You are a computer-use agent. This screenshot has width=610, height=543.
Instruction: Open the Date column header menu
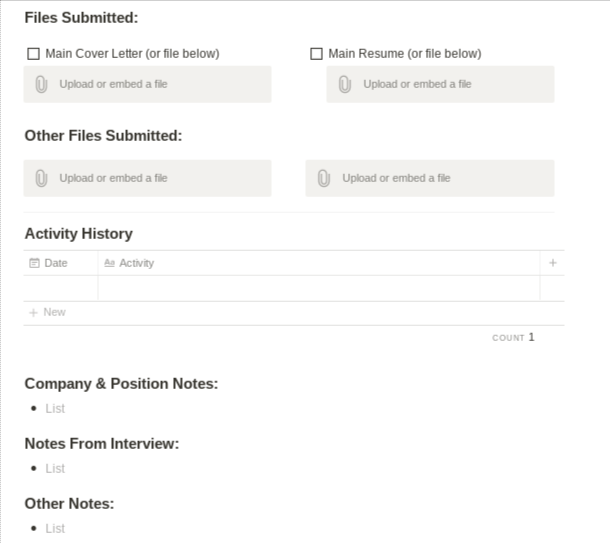tap(56, 263)
